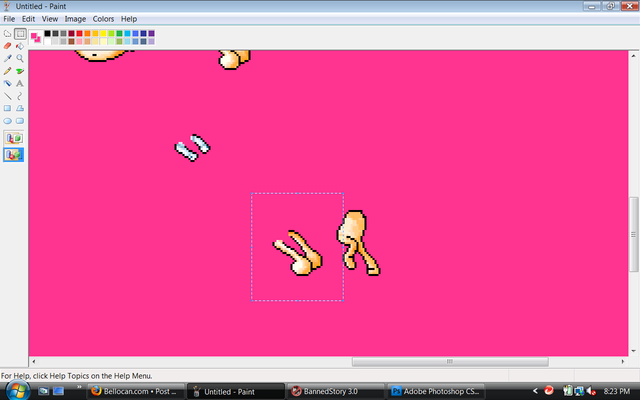Select the Curve tool
Image resolution: width=640 pixels, height=400 pixels.
tap(20, 96)
